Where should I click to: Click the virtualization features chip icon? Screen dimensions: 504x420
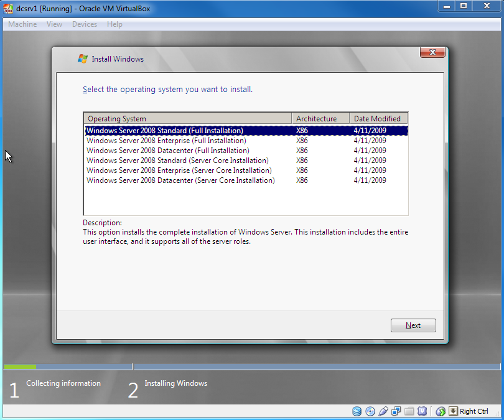(x=422, y=411)
